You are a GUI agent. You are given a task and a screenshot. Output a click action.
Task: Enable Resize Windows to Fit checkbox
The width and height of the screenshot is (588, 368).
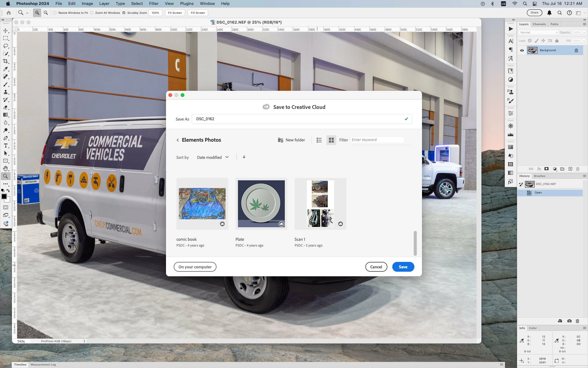pos(55,13)
